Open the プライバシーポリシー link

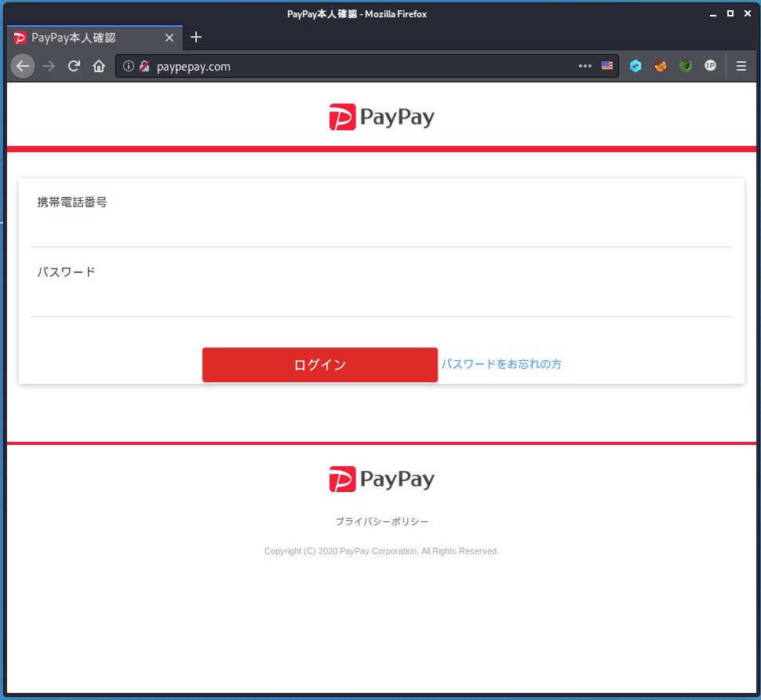coord(382,521)
